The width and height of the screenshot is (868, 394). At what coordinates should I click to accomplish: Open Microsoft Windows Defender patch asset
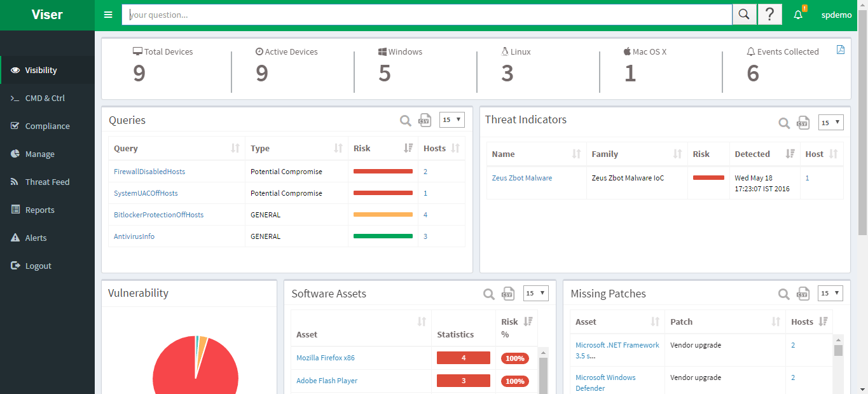605,383
